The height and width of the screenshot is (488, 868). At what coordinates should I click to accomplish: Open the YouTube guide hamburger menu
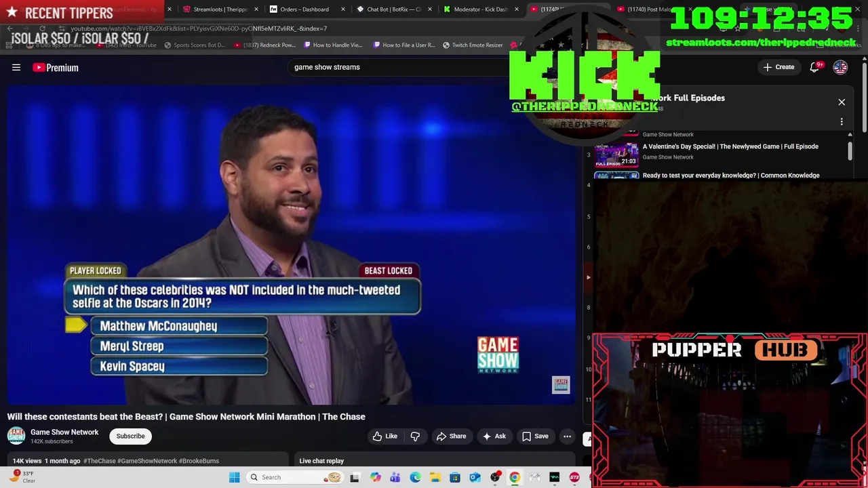coord(16,67)
